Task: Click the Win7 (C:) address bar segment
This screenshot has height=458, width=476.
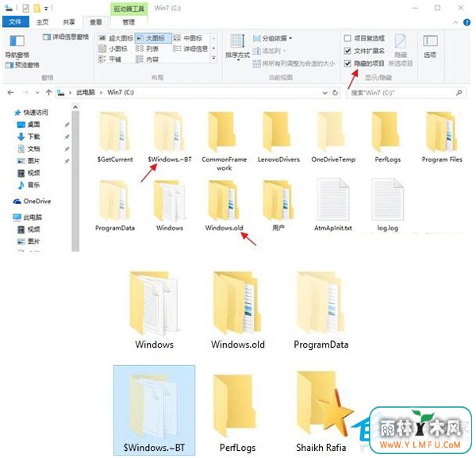Action: pos(121,92)
